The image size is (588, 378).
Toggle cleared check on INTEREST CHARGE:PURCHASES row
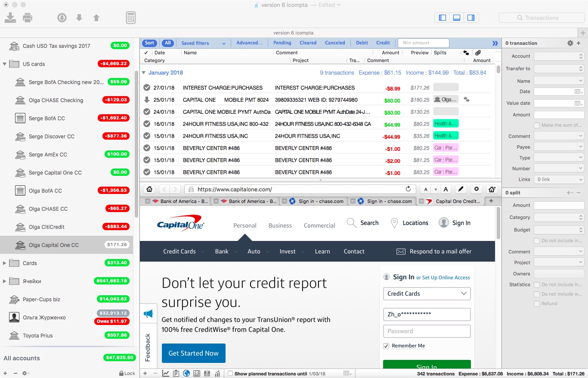(x=147, y=87)
